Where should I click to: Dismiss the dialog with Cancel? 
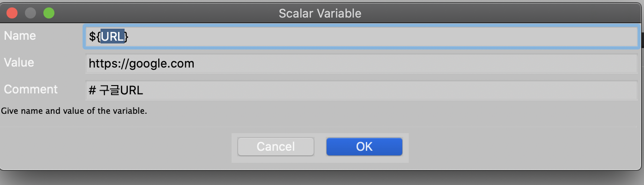[x=275, y=147]
